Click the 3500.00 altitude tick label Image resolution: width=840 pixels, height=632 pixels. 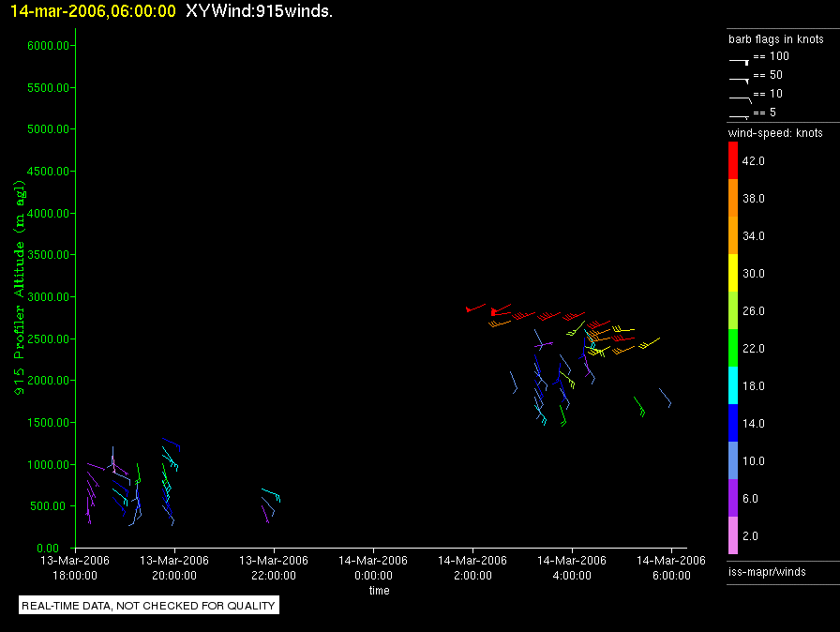tap(48, 254)
